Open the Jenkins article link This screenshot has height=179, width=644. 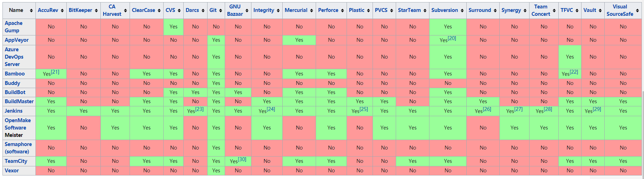point(13,111)
